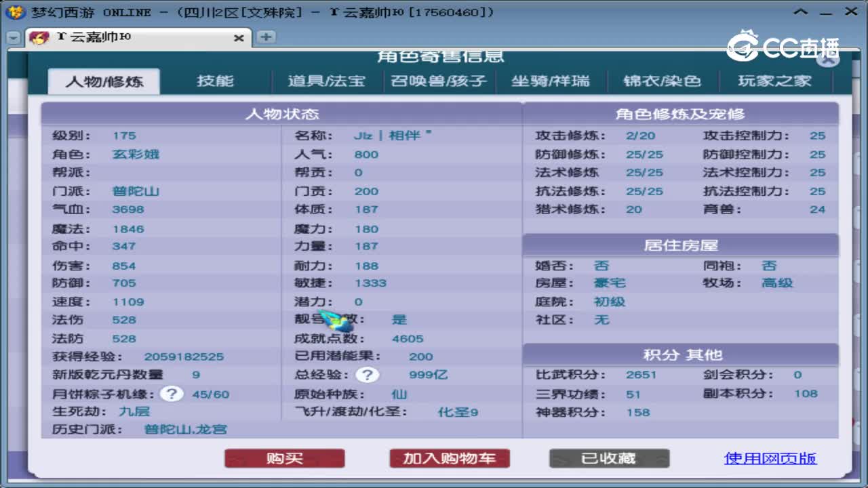The height and width of the screenshot is (488, 868).
Task: Click the 居住房屋 section header
Action: coord(680,245)
